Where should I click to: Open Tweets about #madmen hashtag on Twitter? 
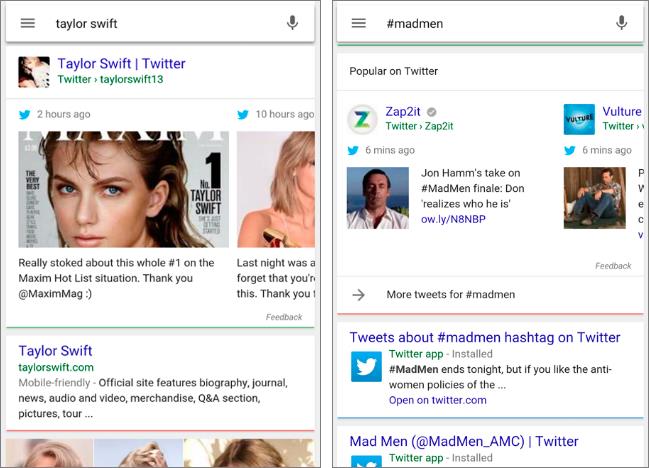coord(485,337)
